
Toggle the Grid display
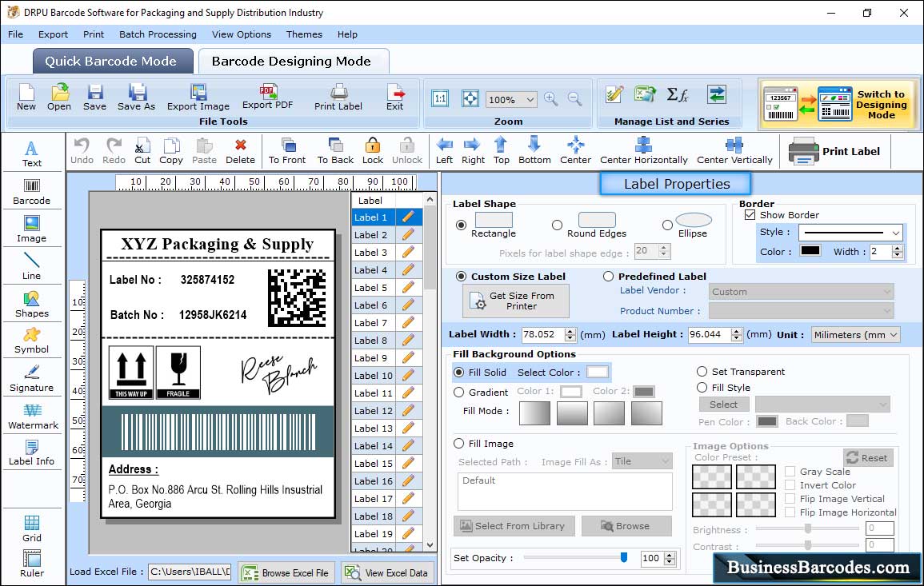[32, 529]
